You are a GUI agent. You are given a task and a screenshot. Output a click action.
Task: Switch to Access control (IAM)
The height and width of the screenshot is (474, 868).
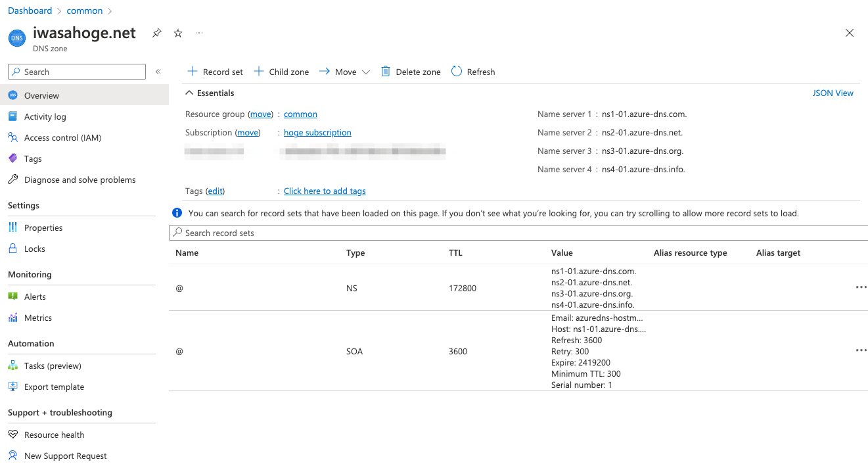point(61,137)
